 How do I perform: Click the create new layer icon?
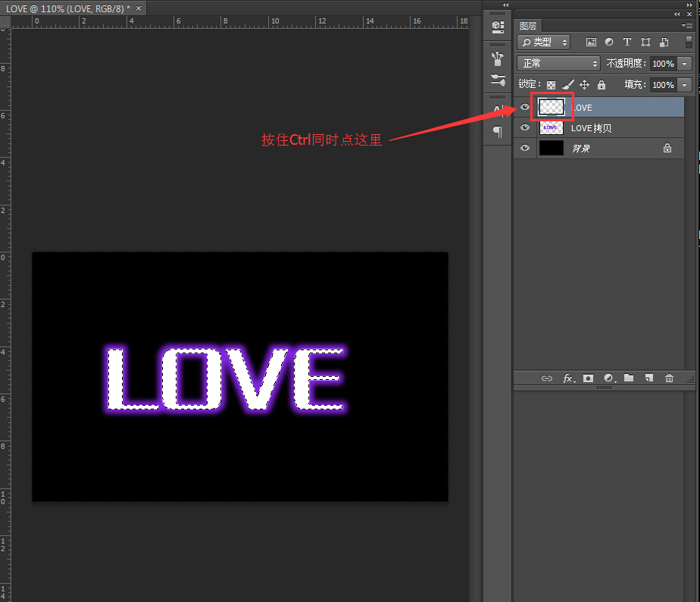[x=649, y=378]
